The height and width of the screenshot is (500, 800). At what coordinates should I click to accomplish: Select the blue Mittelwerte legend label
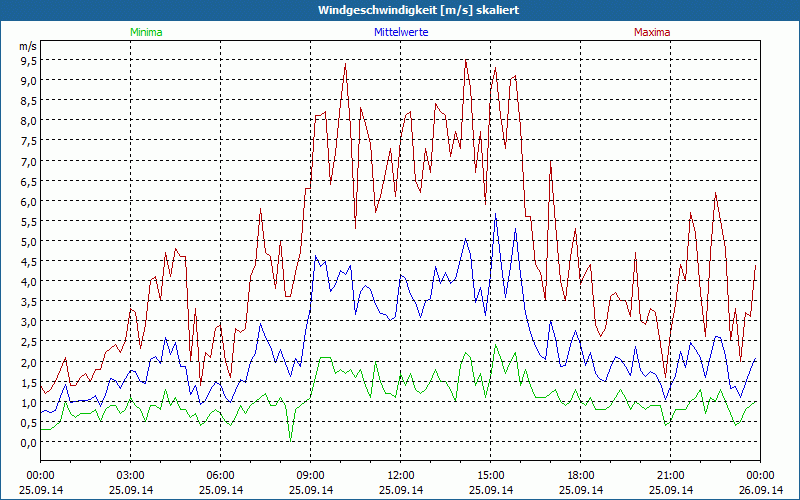401,32
